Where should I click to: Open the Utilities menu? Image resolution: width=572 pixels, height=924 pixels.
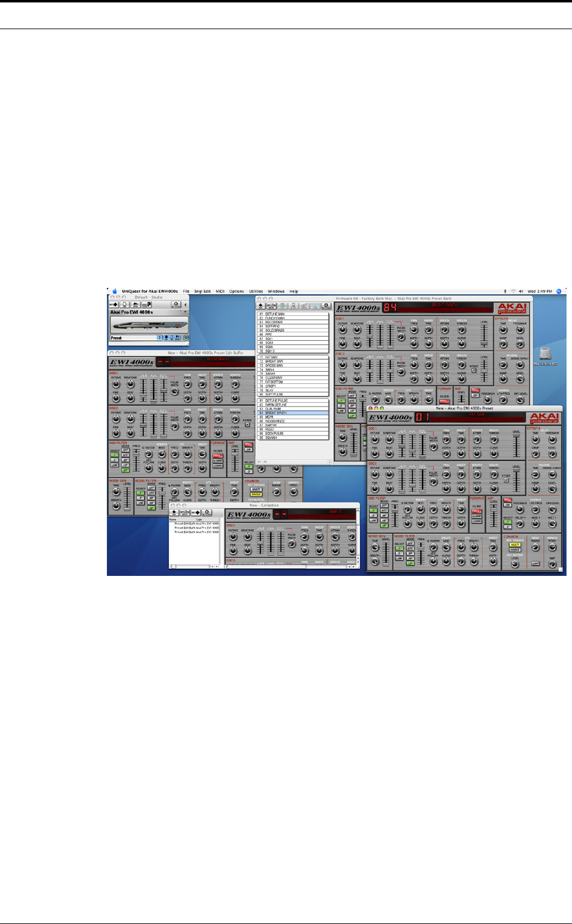[x=256, y=292]
